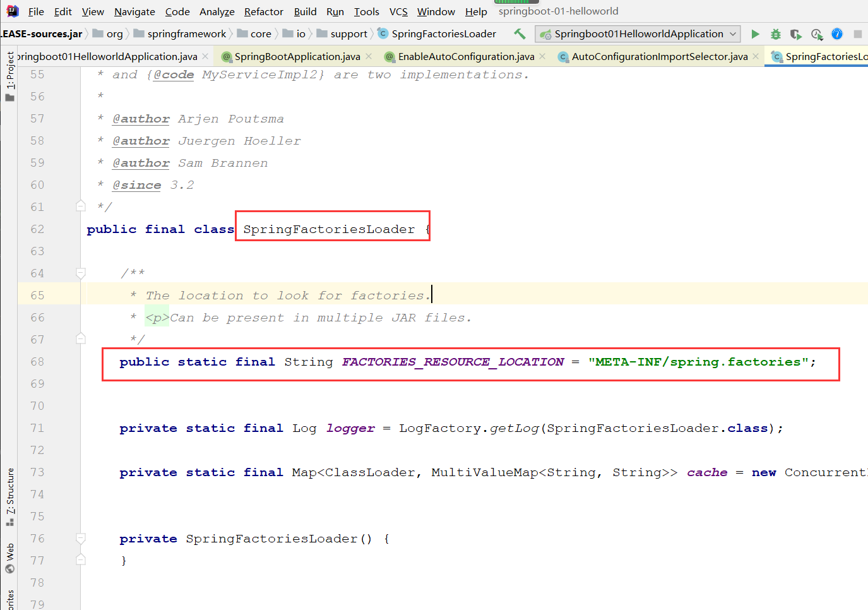The height and width of the screenshot is (610, 868).
Task: Open the profiler run icon
Action: point(817,34)
